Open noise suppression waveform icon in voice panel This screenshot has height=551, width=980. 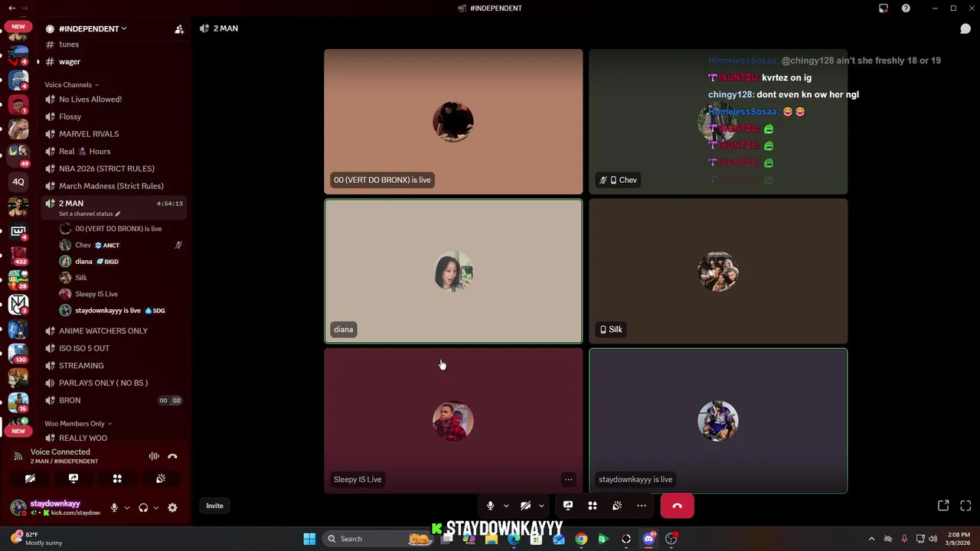[x=154, y=456]
